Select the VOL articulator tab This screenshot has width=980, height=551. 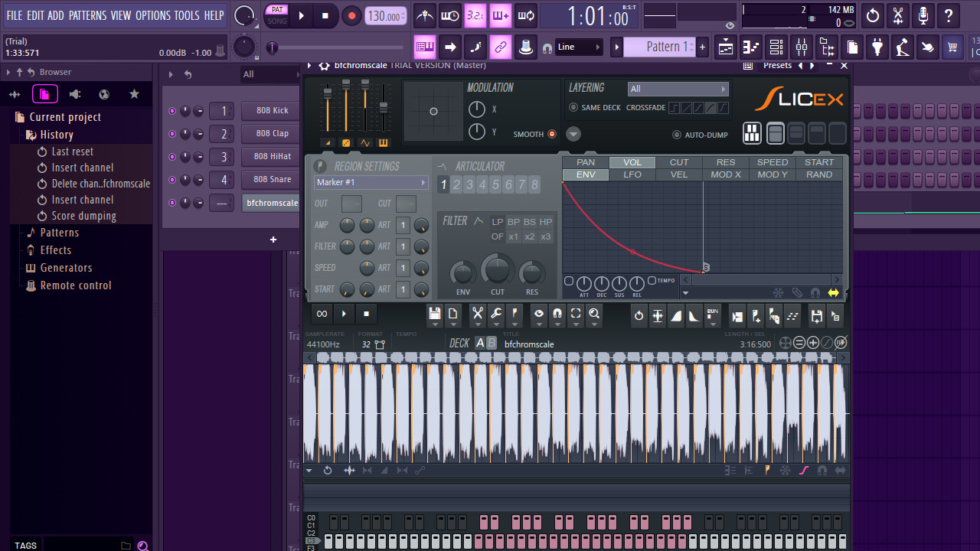click(632, 162)
